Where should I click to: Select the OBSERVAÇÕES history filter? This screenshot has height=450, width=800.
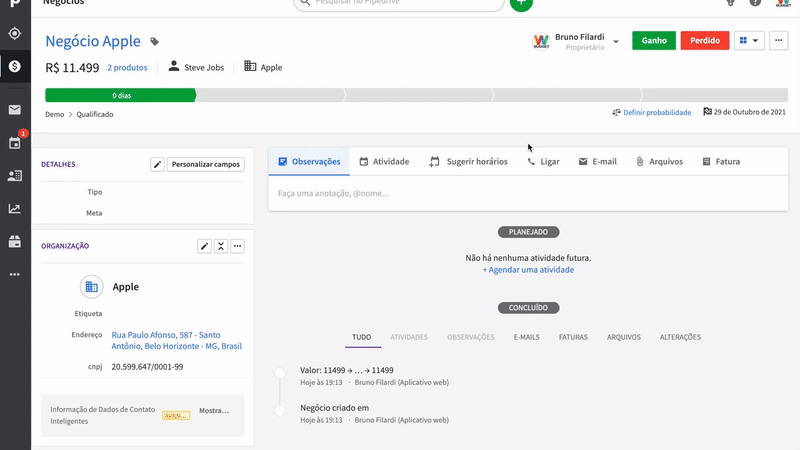click(x=471, y=337)
